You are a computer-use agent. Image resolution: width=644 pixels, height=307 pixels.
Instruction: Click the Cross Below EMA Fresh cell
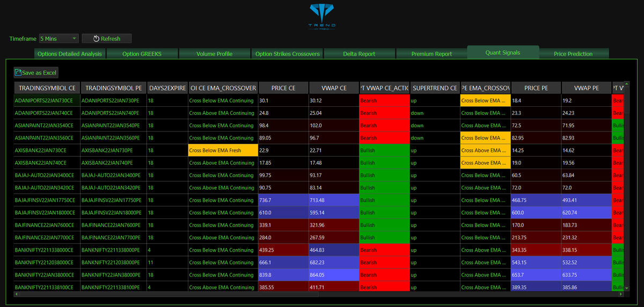pyautogui.click(x=223, y=150)
